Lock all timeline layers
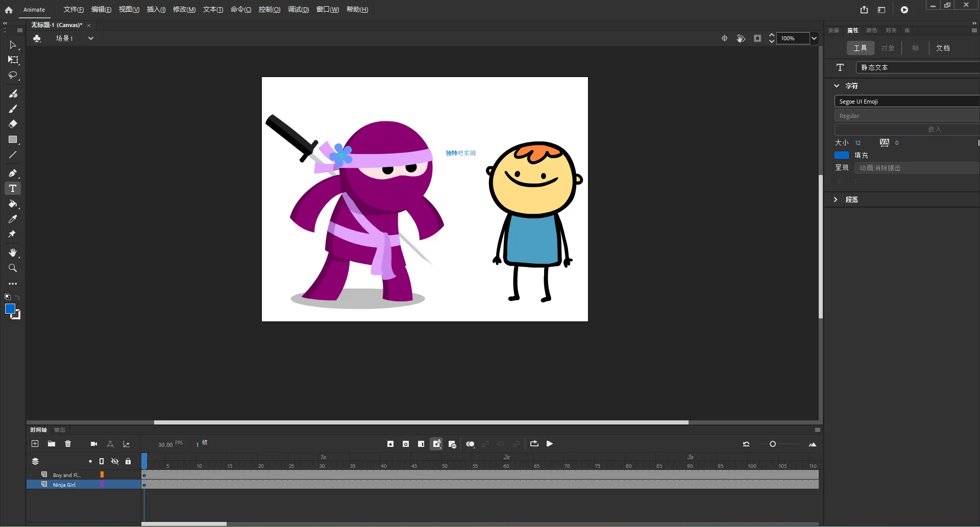This screenshot has height=527, width=980. (x=128, y=461)
